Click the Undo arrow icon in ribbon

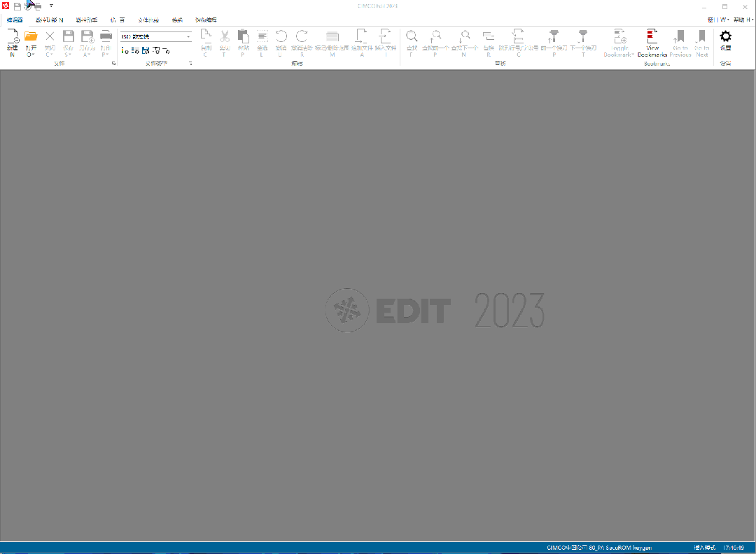[281, 36]
